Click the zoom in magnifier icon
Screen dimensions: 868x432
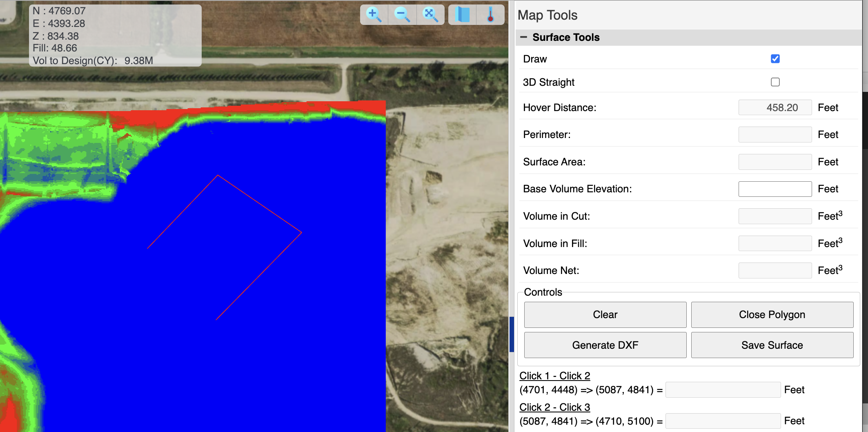point(374,15)
